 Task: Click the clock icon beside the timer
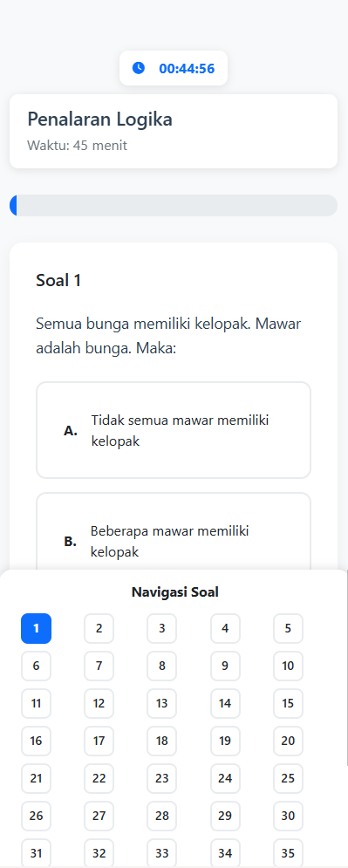(139, 68)
